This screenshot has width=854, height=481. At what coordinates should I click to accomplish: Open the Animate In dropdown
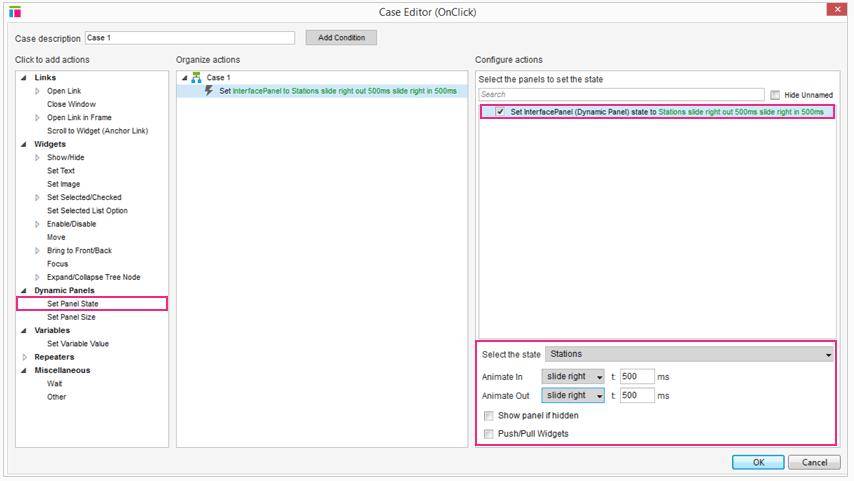[573, 377]
